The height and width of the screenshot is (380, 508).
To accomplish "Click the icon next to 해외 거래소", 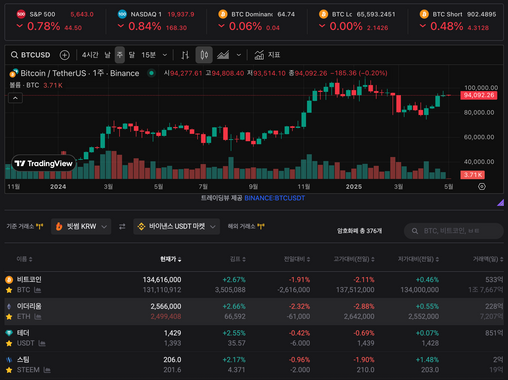I will 261,227.
